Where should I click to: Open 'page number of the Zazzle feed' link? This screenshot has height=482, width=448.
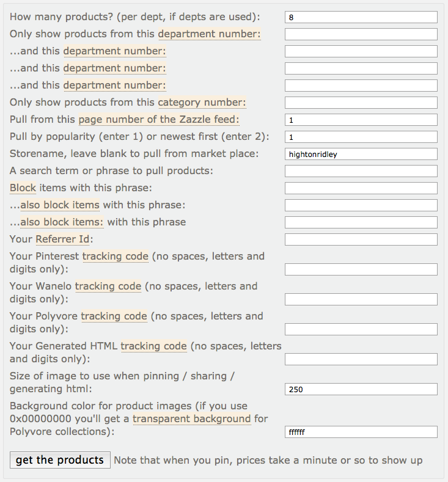(x=159, y=120)
